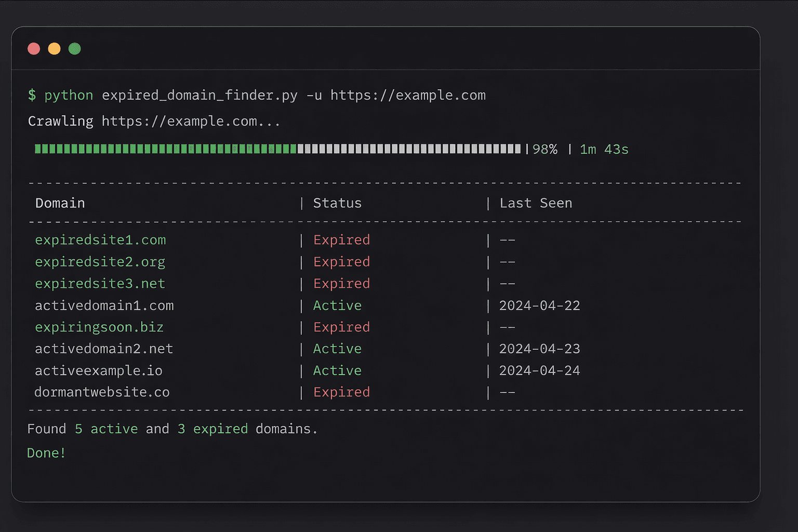Viewport: 798px width, 532px height.
Task: Click the crawl progress bar
Action: pos(278,149)
